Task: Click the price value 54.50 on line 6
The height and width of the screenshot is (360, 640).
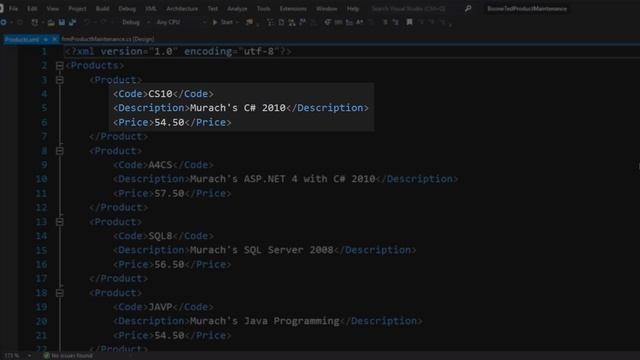Action: (169, 122)
